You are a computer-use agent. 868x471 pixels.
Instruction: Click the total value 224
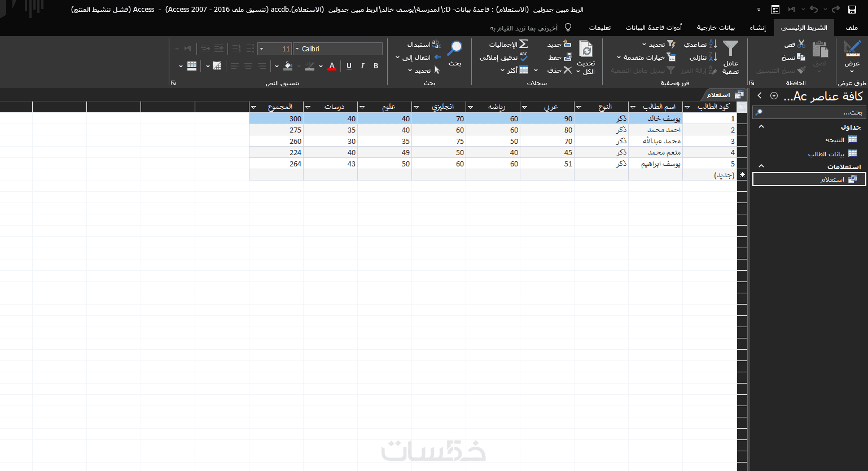click(x=277, y=152)
